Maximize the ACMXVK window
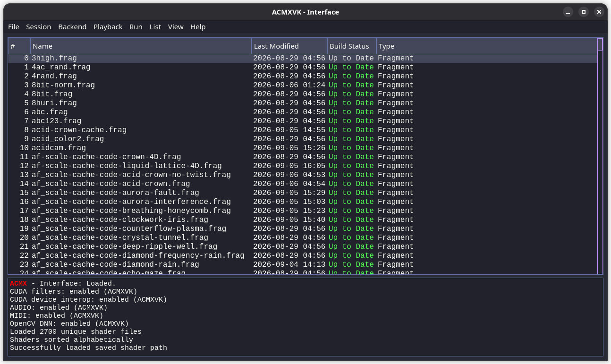611x364 pixels. pos(584,12)
